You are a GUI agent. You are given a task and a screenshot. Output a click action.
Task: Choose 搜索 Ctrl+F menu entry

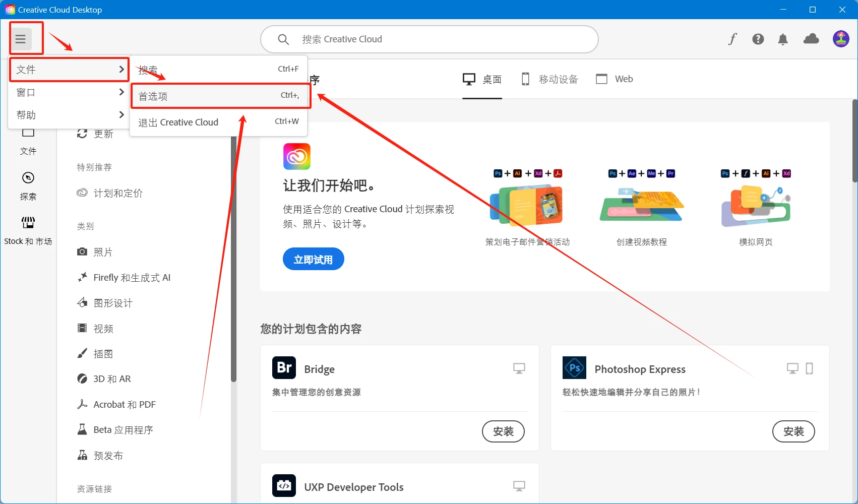219,70
